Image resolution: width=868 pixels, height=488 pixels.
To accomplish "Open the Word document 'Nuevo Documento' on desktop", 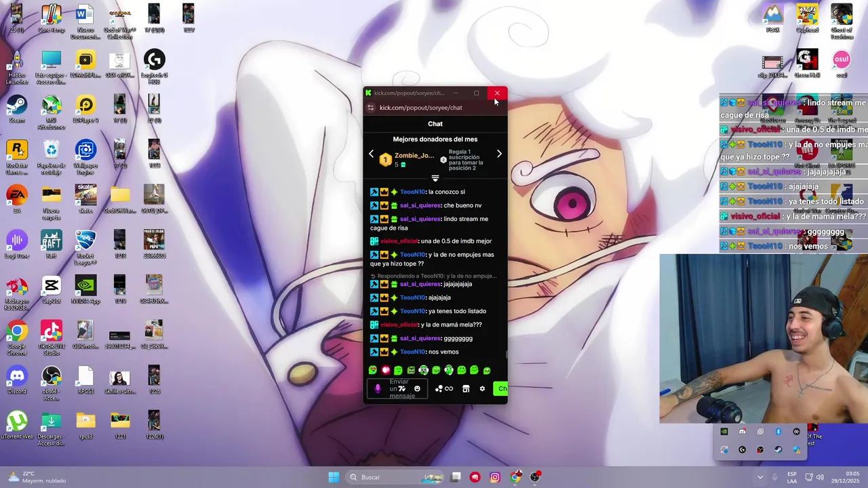I will (85, 19).
